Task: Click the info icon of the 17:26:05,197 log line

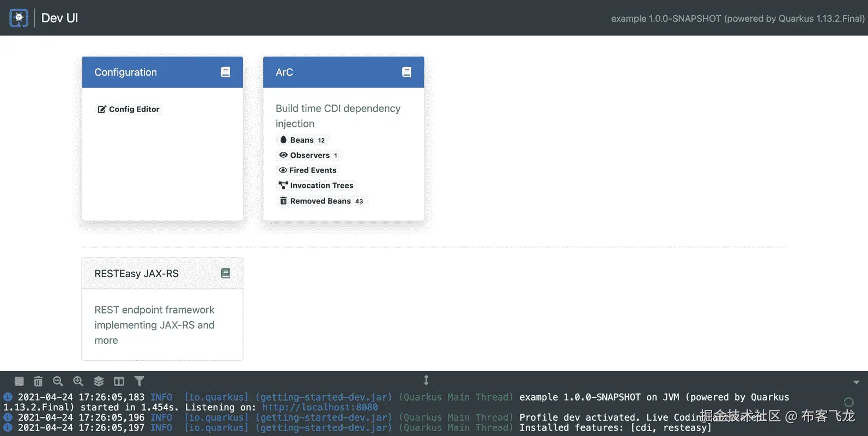Action: 8,427
